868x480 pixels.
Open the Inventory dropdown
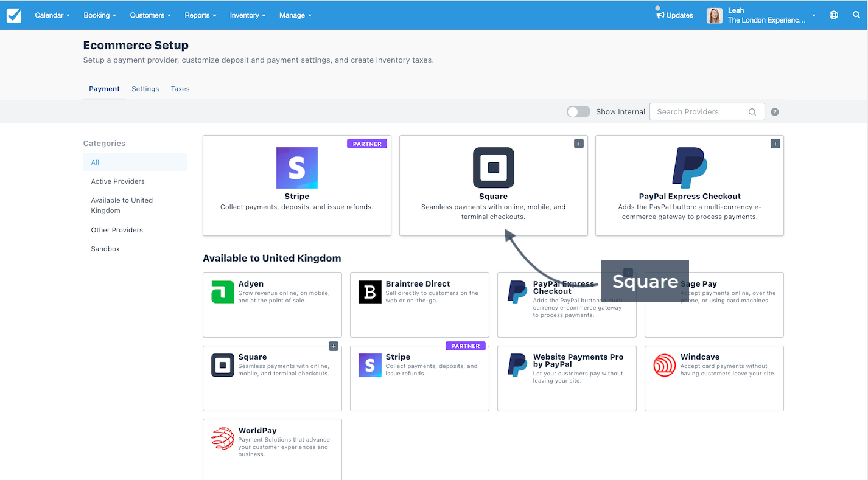pyautogui.click(x=248, y=15)
